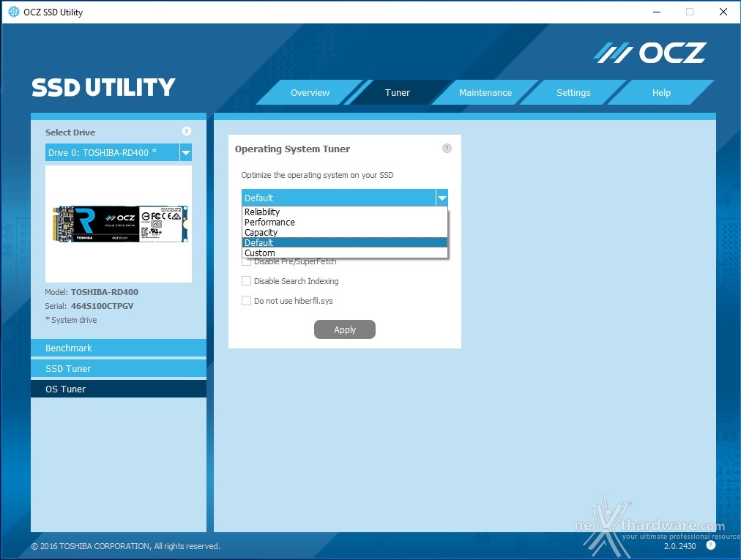Close the OCZ SSD Utility window
The width and height of the screenshot is (741, 560).
coord(723,12)
